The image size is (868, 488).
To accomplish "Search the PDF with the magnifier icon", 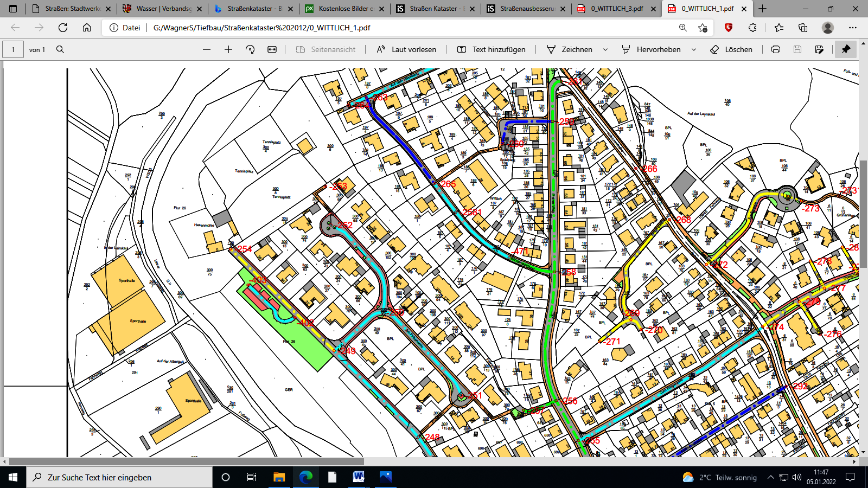I will click(x=60, y=49).
